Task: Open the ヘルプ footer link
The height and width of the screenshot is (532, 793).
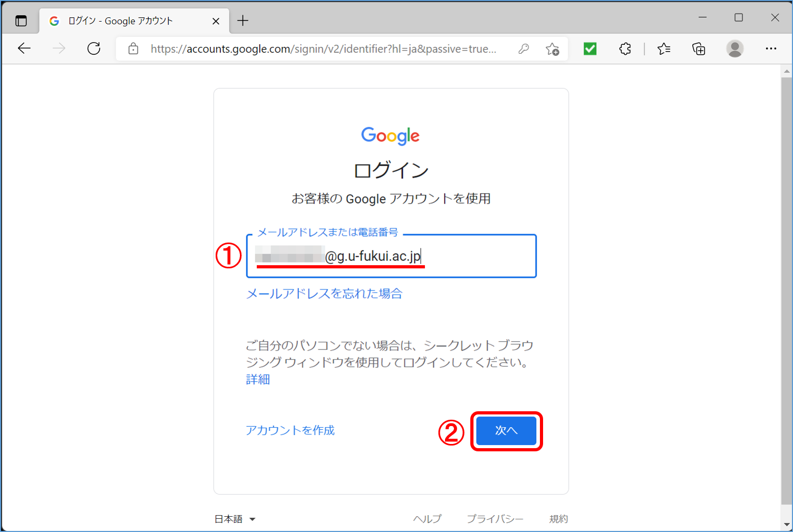Action: click(x=427, y=519)
